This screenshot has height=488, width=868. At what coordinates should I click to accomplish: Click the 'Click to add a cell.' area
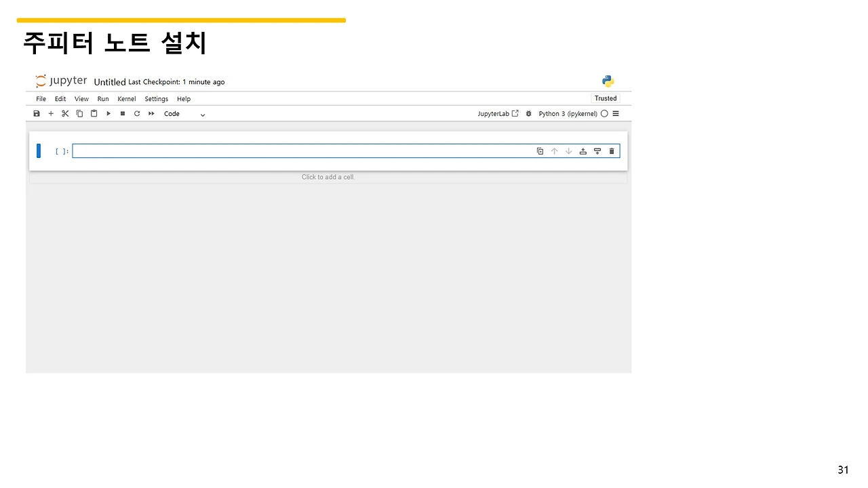coord(328,177)
